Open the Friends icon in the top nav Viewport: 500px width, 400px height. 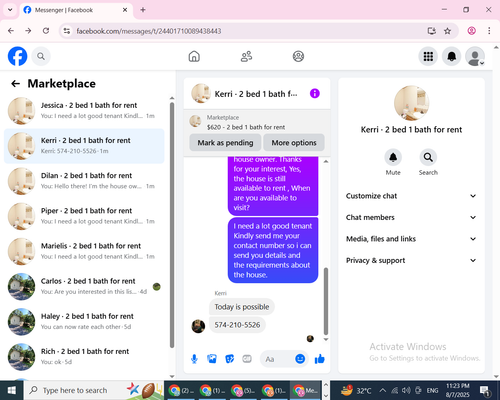pyautogui.click(x=246, y=56)
